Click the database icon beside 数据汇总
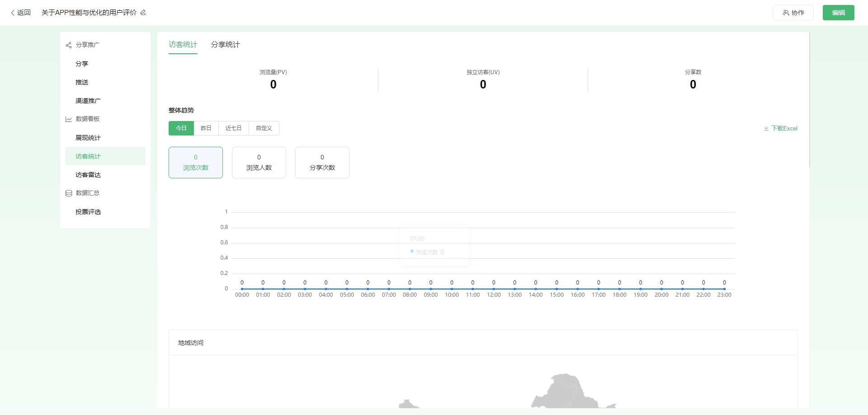 click(69, 193)
